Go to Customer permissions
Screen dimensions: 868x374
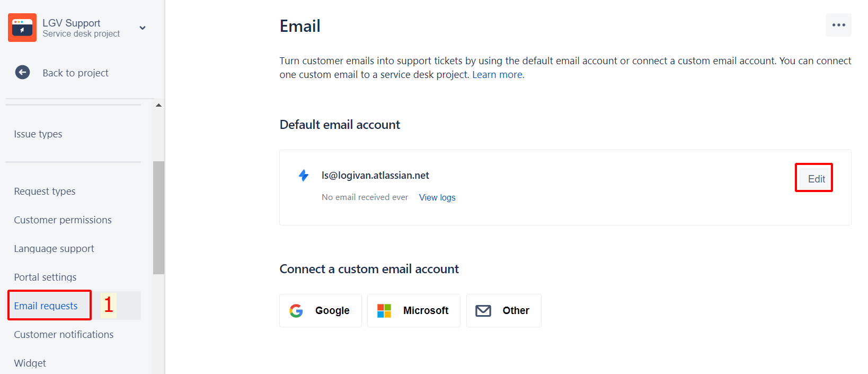point(63,220)
